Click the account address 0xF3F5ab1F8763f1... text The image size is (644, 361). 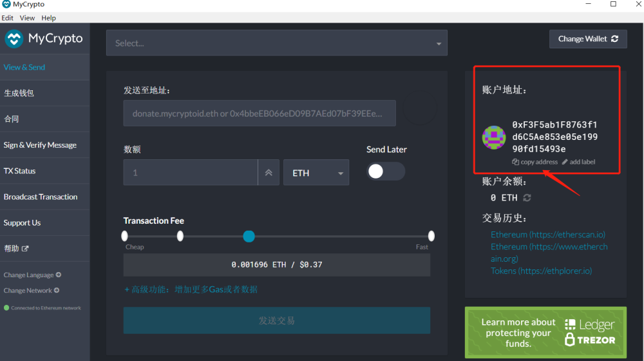tap(555, 137)
